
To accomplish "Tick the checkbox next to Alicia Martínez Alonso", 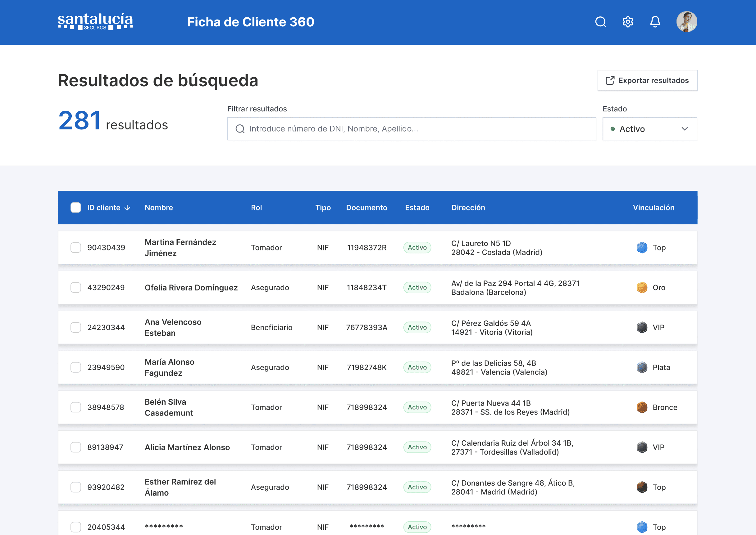I will (x=76, y=447).
